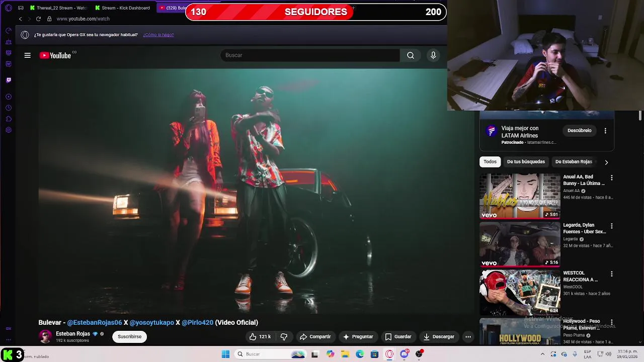Start voice search with the microphone icon

coord(433,55)
